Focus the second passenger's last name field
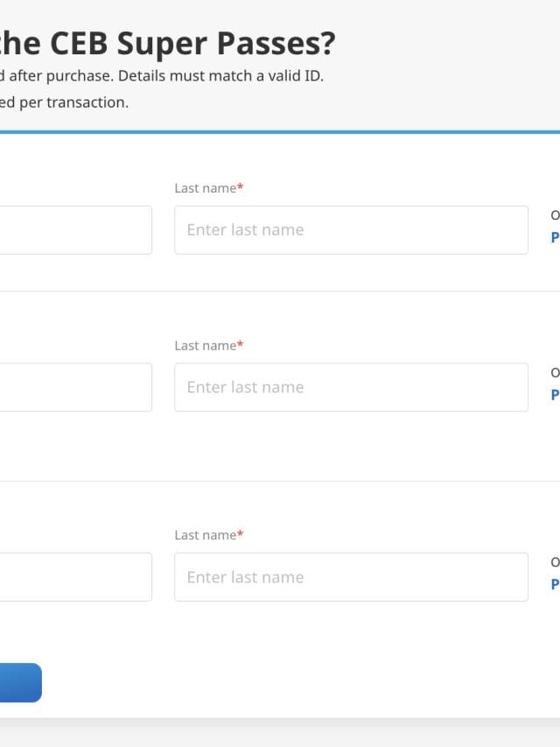 point(351,387)
